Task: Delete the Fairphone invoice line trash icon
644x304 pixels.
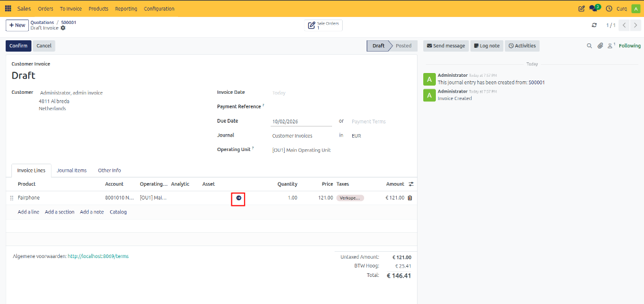Action: [x=410, y=198]
